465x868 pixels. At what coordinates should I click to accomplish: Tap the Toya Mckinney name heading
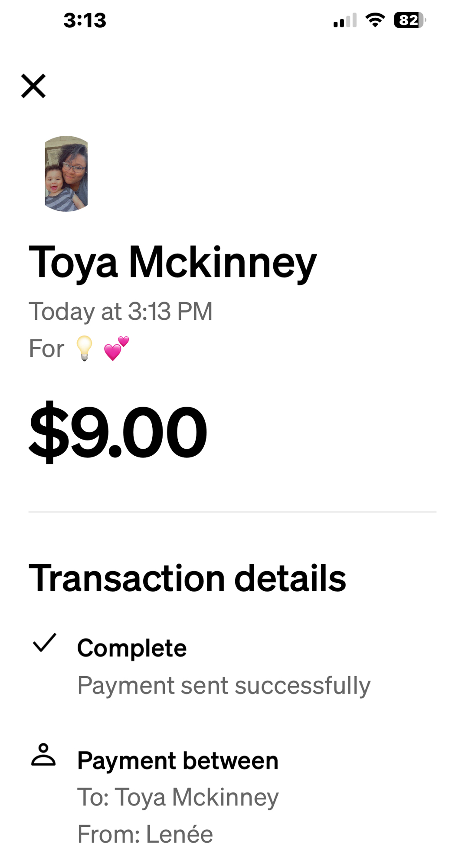pyautogui.click(x=172, y=262)
